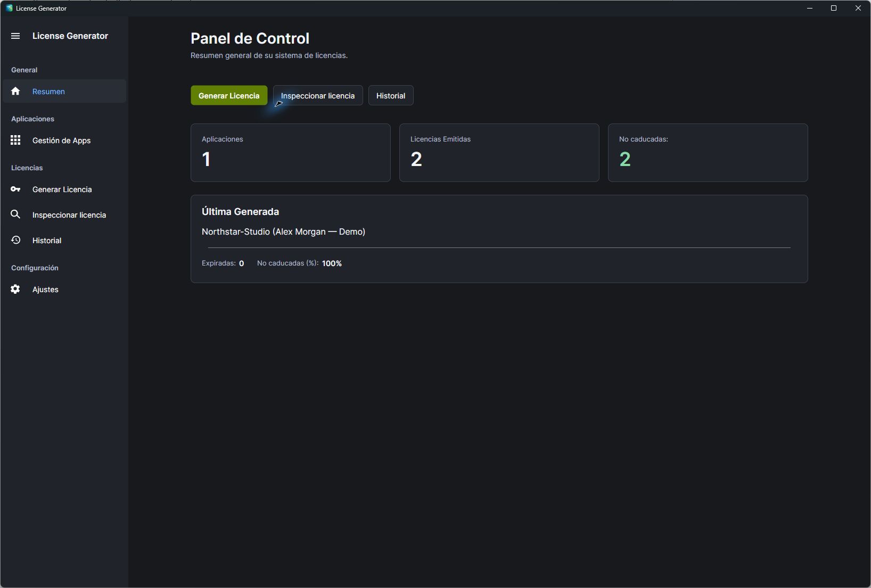Click the green Generar Licencia button
This screenshot has height=588, width=871.
click(x=229, y=95)
